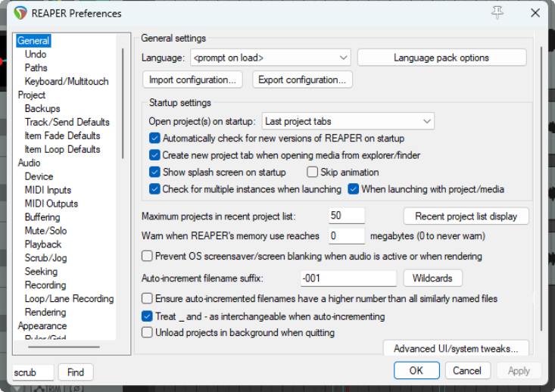Click Import configuration button

(192, 79)
